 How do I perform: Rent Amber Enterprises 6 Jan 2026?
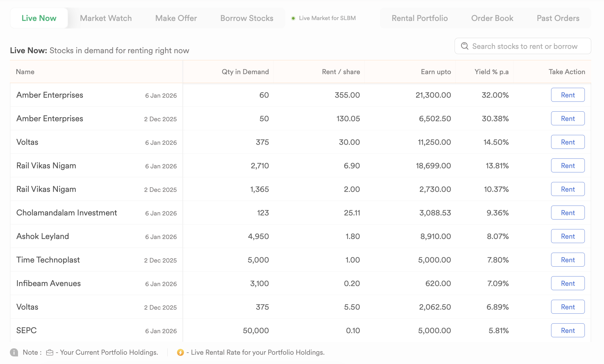tap(568, 95)
